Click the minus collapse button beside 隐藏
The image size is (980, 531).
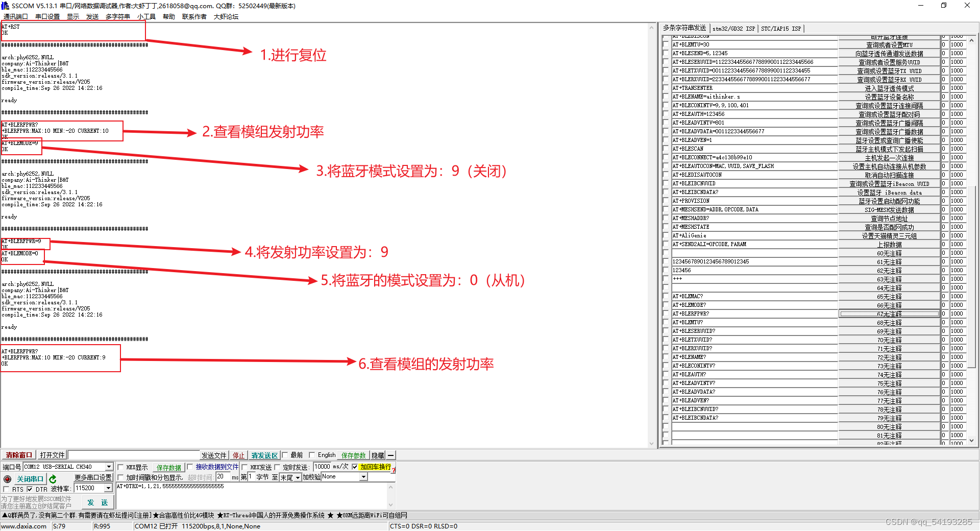click(391, 455)
